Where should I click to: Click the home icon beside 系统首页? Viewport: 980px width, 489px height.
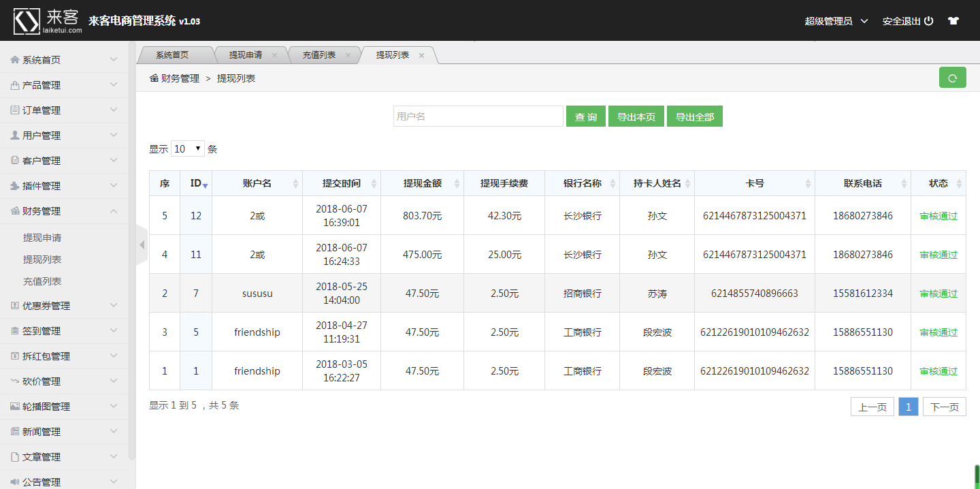click(15, 60)
